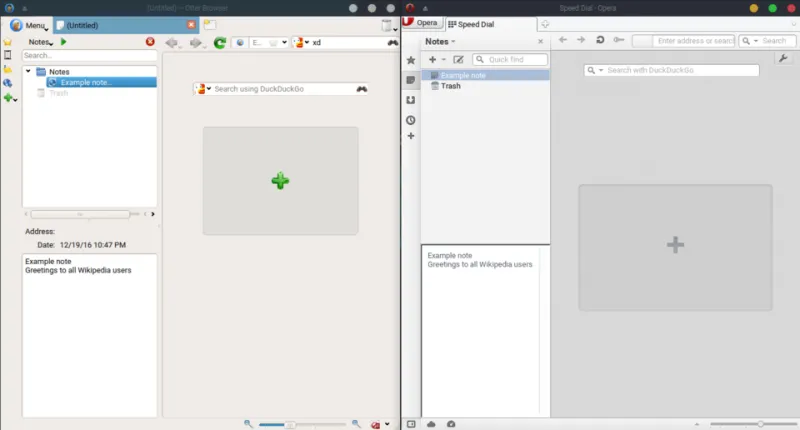Viewport: 800px width, 430px height.
Task: Click the 'Search with DuckDuckGo' field in Opera
Action: tap(671, 70)
